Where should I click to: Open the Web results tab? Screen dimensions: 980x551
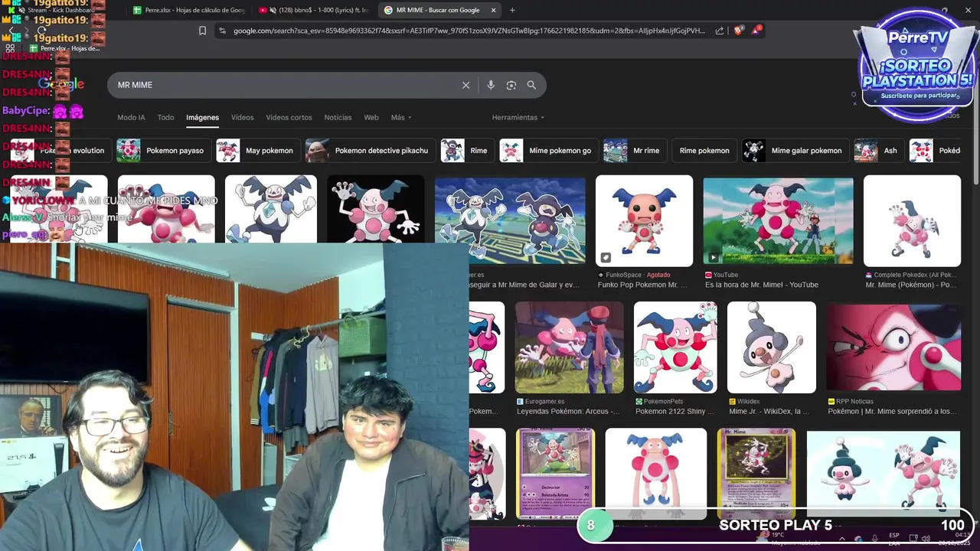click(371, 117)
